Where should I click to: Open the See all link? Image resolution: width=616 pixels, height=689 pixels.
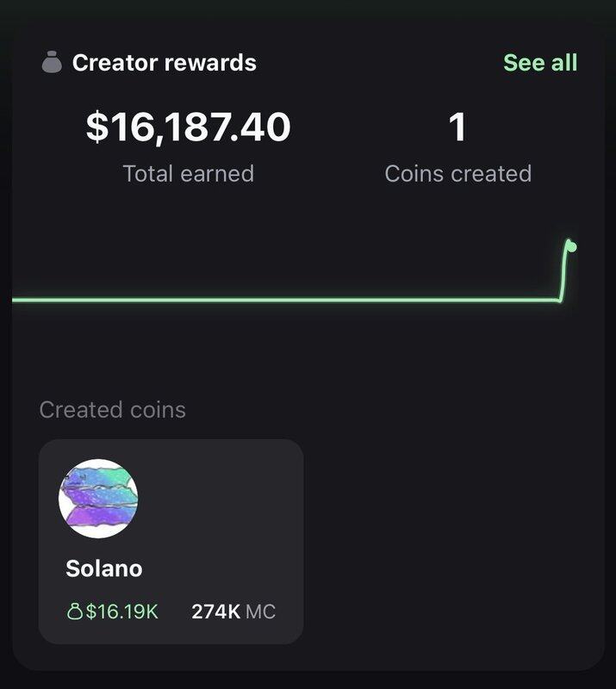(x=540, y=63)
